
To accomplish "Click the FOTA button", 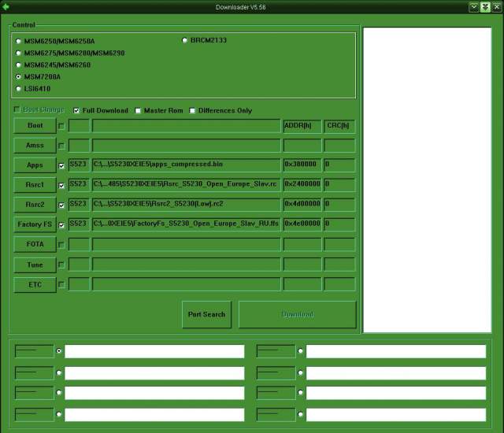I will pos(35,245).
